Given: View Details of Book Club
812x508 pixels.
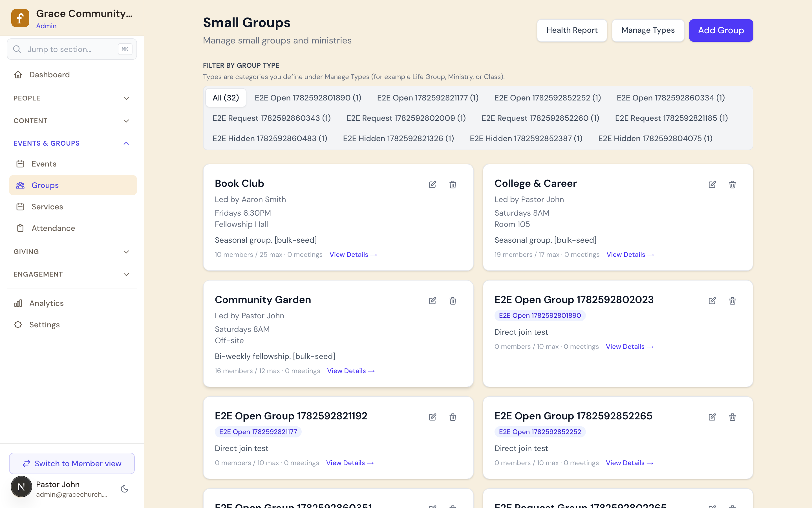Looking at the screenshot, I should click(x=353, y=255).
